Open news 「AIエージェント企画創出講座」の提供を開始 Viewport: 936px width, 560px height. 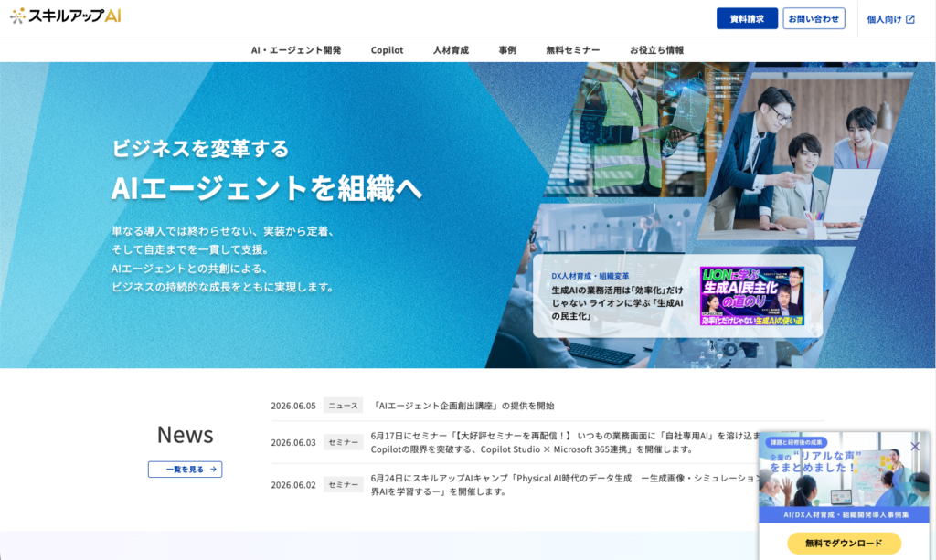click(x=463, y=406)
